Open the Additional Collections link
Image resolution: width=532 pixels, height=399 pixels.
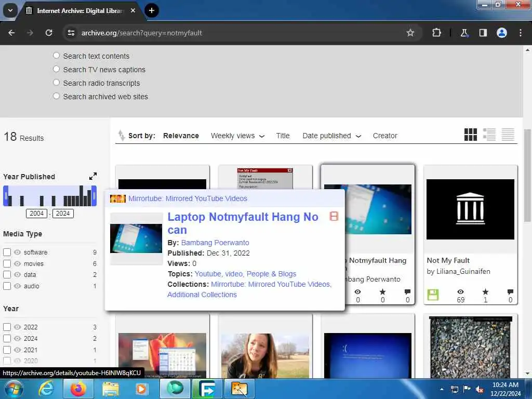point(202,295)
